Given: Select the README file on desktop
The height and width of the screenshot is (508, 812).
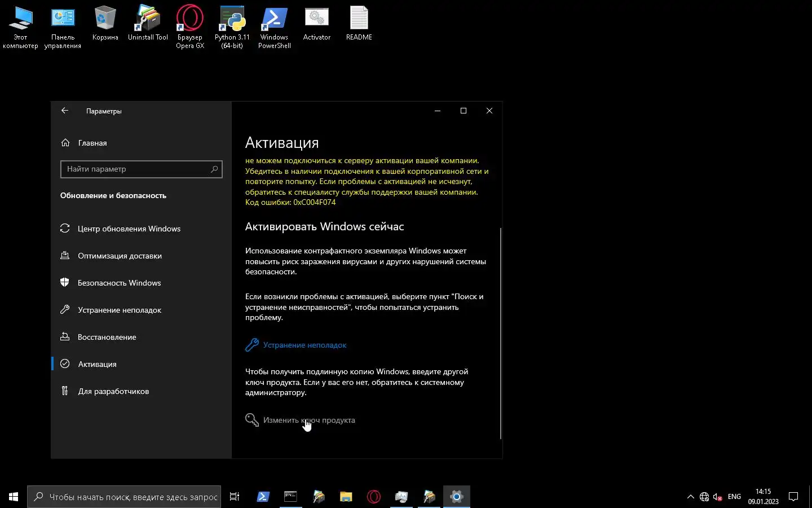Looking at the screenshot, I should click(359, 24).
